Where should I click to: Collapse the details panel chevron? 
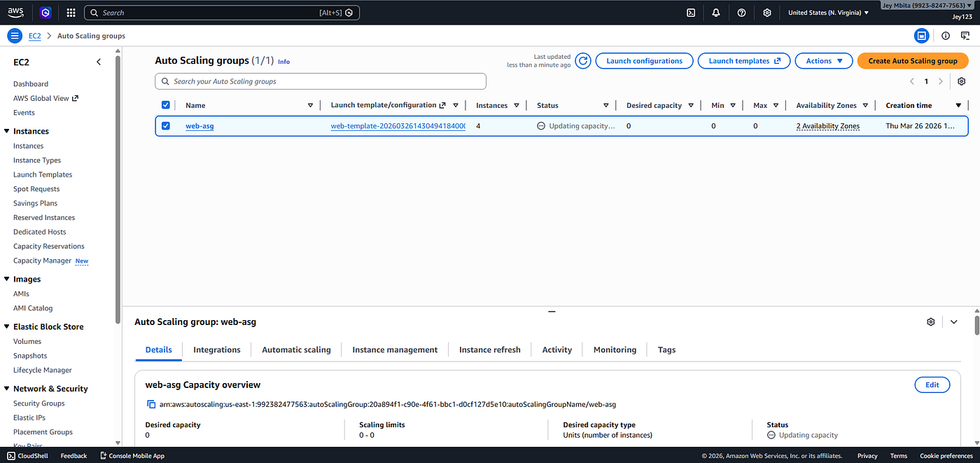click(954, 322)
